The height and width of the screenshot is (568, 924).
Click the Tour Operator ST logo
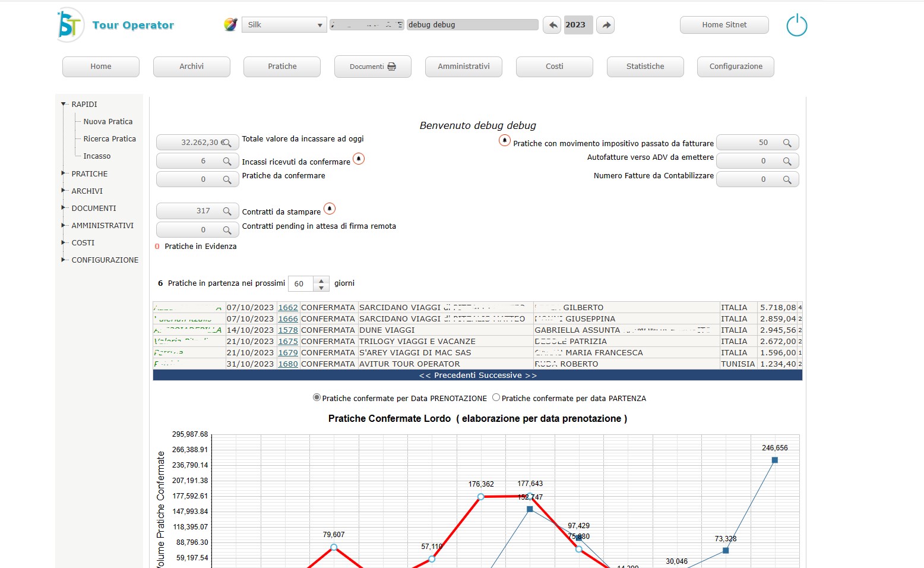71,25
